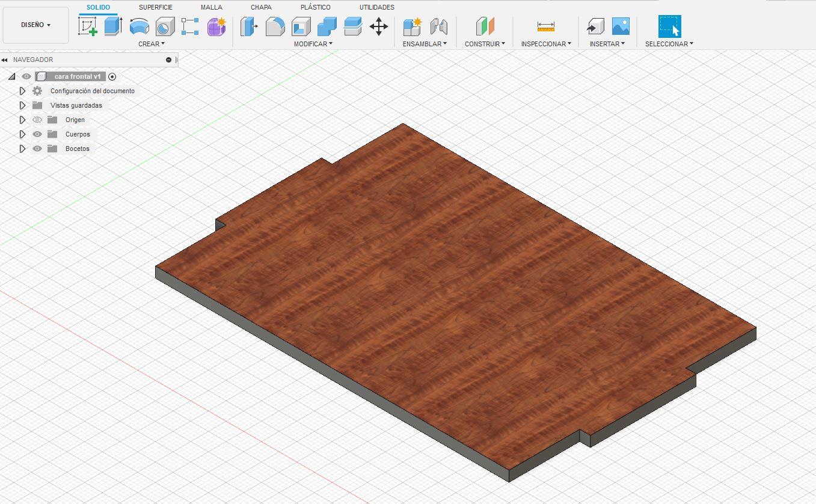Screen dimensions: 816x504
Task: Minimize the Navegador with the minus icon
Action: 168,60
